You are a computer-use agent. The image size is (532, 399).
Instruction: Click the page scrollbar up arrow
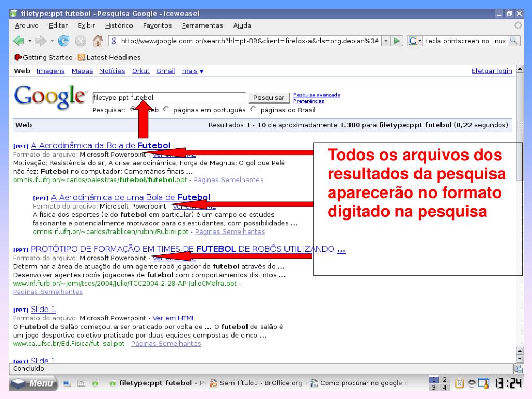(520, 69)
